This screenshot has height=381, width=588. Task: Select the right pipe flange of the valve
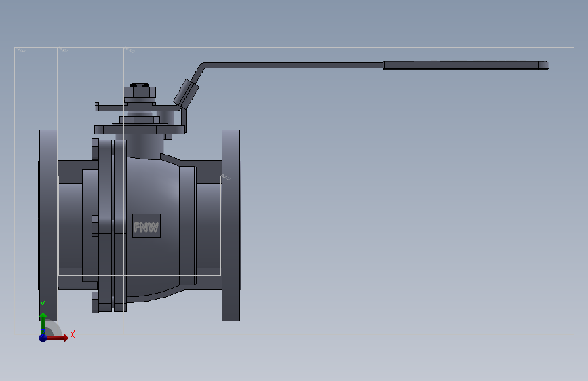click(x=231, y=225)
